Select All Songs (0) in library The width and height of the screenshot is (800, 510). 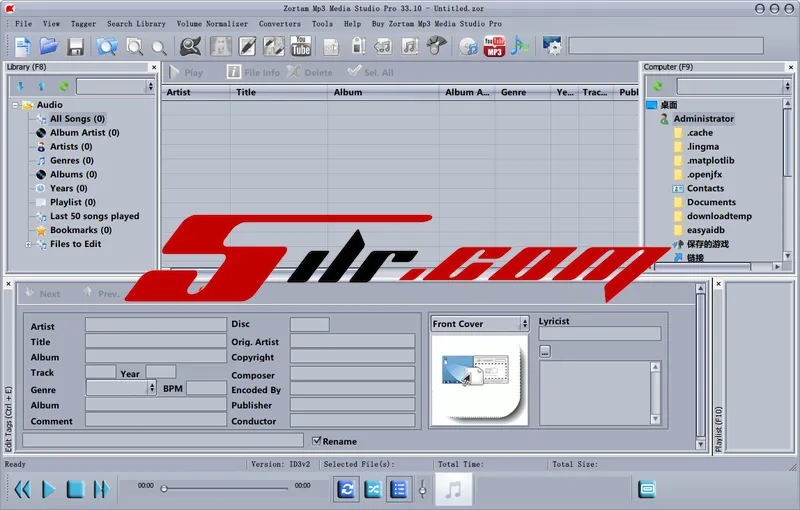[77, 119]
